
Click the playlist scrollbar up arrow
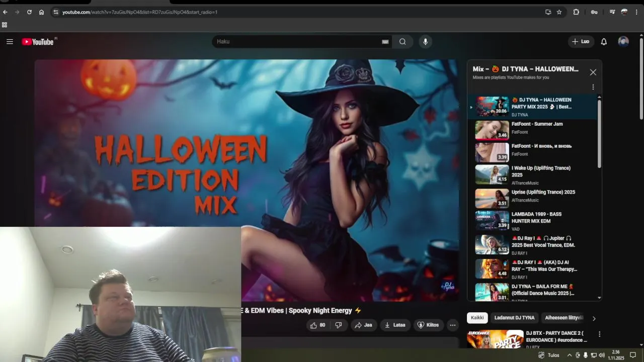pyautogui.click(x=599, y=97)
